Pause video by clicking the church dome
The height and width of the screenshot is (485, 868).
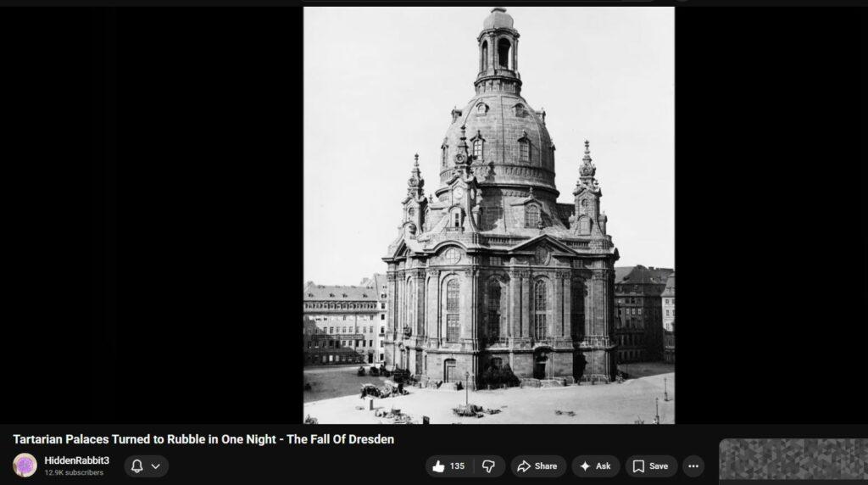[x=497, y=136]
